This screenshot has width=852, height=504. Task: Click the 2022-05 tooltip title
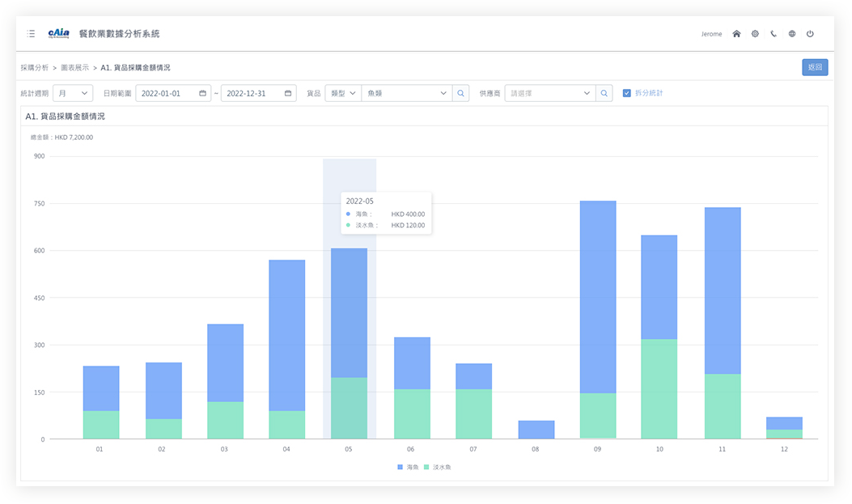[360, 201]
